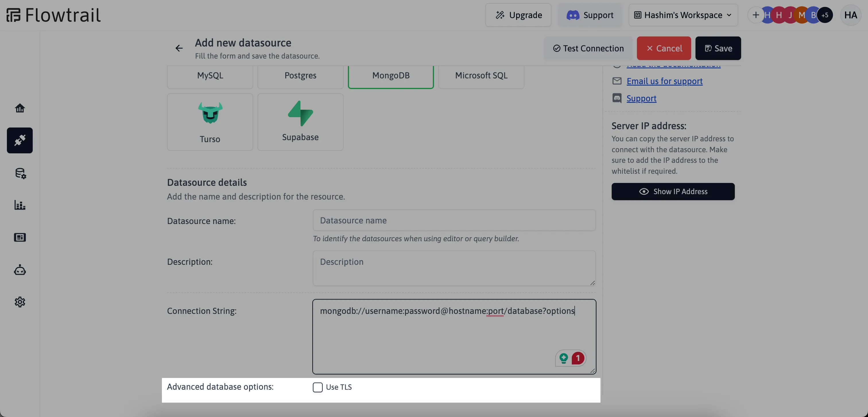This screenshot has height=417, width=868.
Task: Select the datasource plug icon in sidebar
Action: pyautogui.click(x=20, y=140)
